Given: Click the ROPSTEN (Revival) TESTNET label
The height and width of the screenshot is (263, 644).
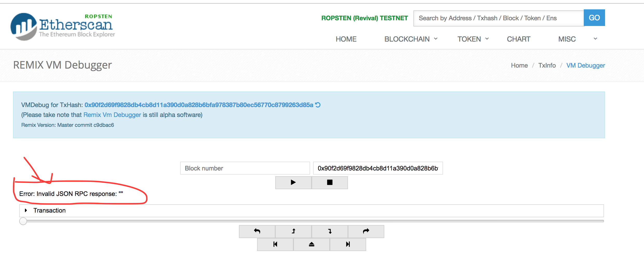Looking at the screenshot, I should point(365,18).
